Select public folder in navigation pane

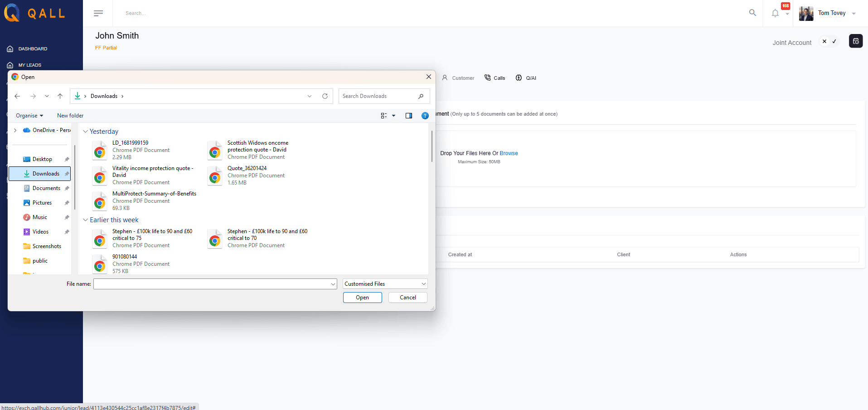tap(40, 261)
